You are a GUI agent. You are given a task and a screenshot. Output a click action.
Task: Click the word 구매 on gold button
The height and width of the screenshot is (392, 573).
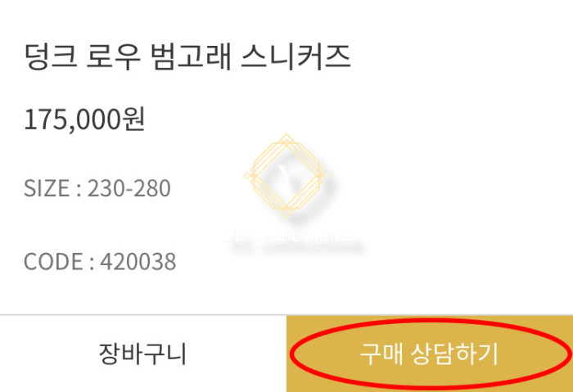pyautogui.click(x=381, y=354)
